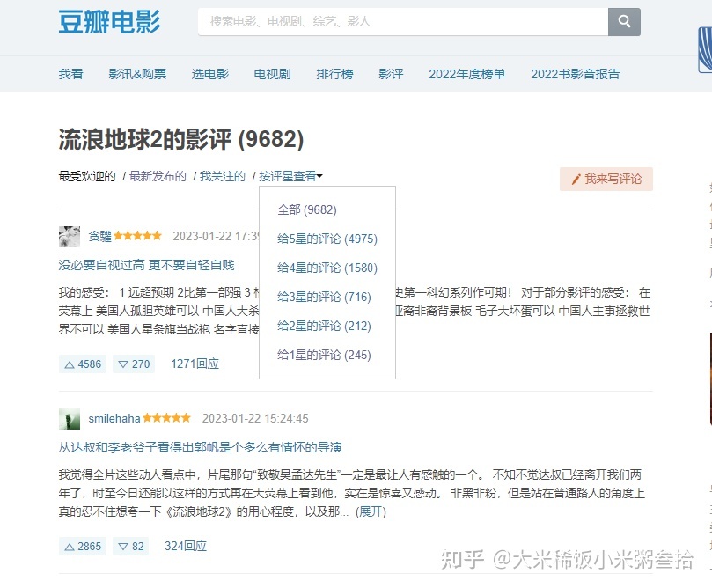The height and width of the screenshot is (588, 712).
Task: Choose 给4星的评论 (1580) option
Action: (327, 268)
